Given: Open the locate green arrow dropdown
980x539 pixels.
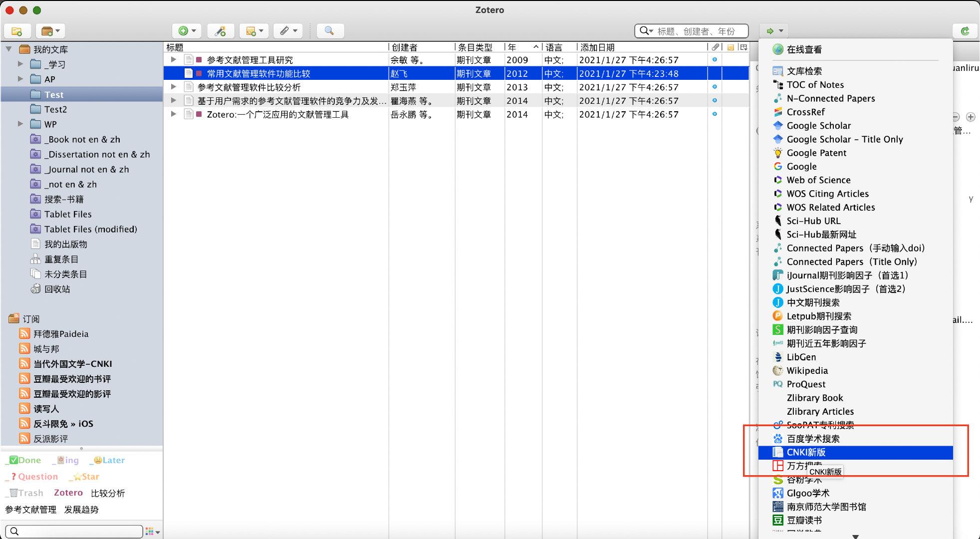Looking at the screenshot, I should (x=774, y=31).
